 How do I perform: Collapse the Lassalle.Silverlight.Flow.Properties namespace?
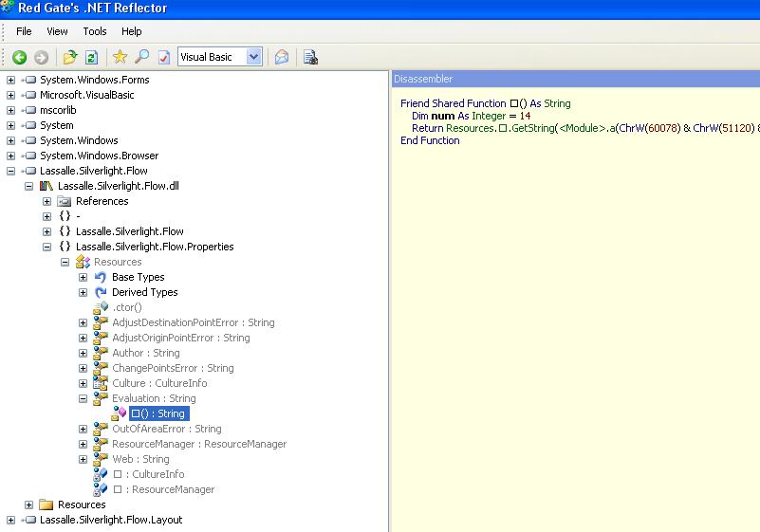point(47,248)
